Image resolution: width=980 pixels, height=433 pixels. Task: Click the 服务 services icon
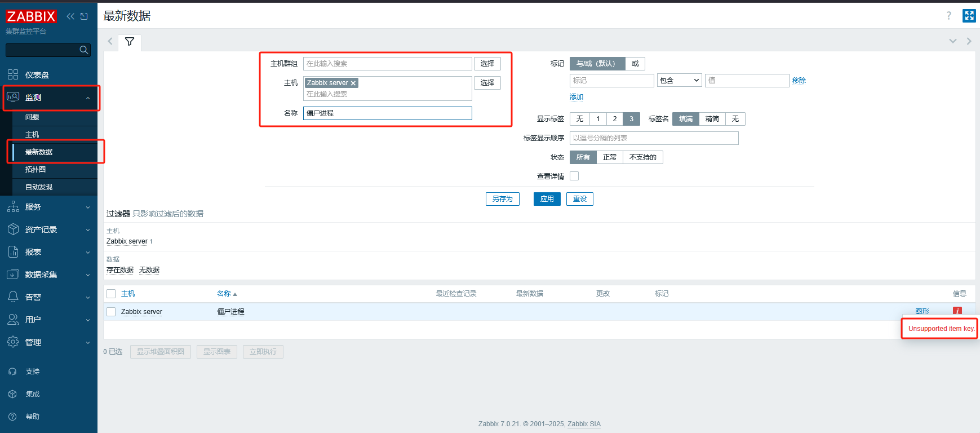(x=13, y=207)
